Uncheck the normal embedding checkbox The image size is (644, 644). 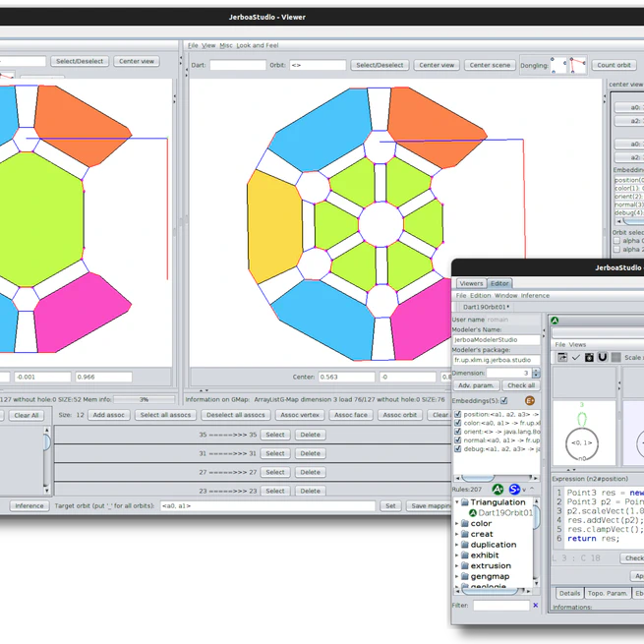[458, 439]
